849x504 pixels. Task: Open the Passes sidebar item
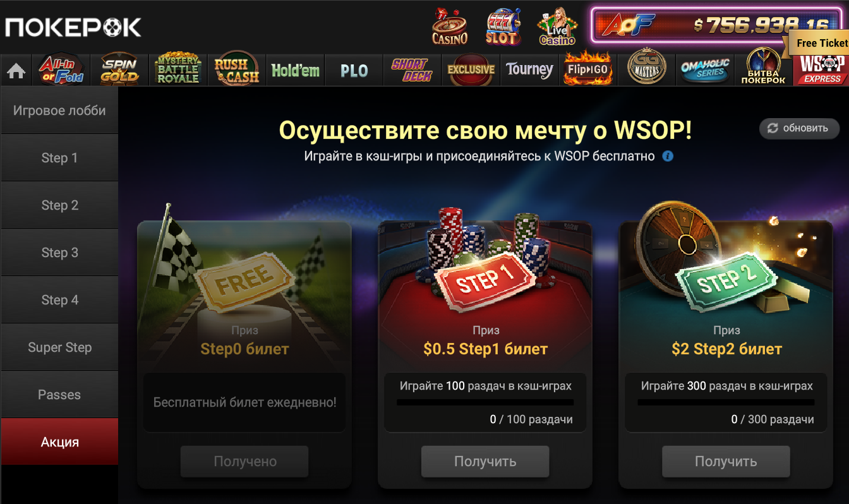(x=59, y=395)
